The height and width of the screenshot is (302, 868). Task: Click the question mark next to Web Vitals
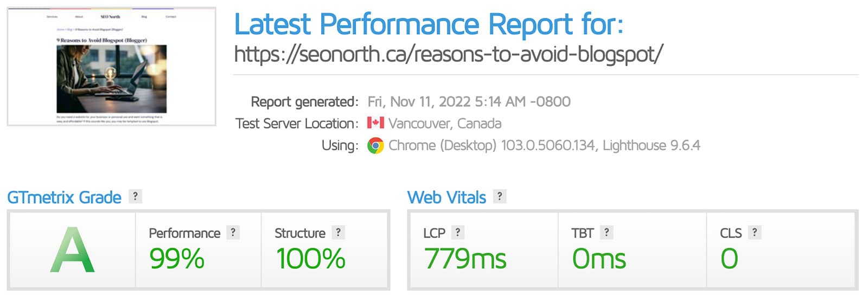pos(500,196)
